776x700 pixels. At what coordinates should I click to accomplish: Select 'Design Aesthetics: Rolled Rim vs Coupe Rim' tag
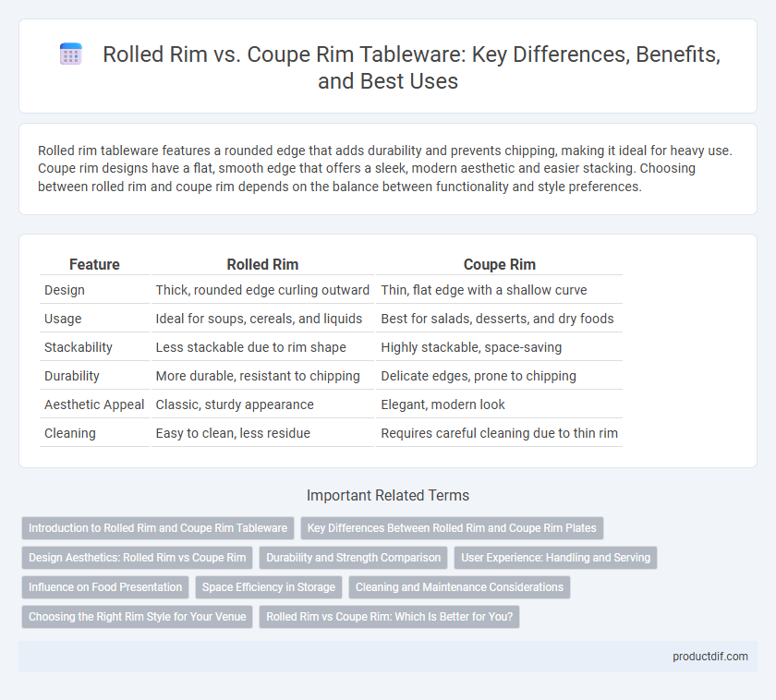coord(137,558)
